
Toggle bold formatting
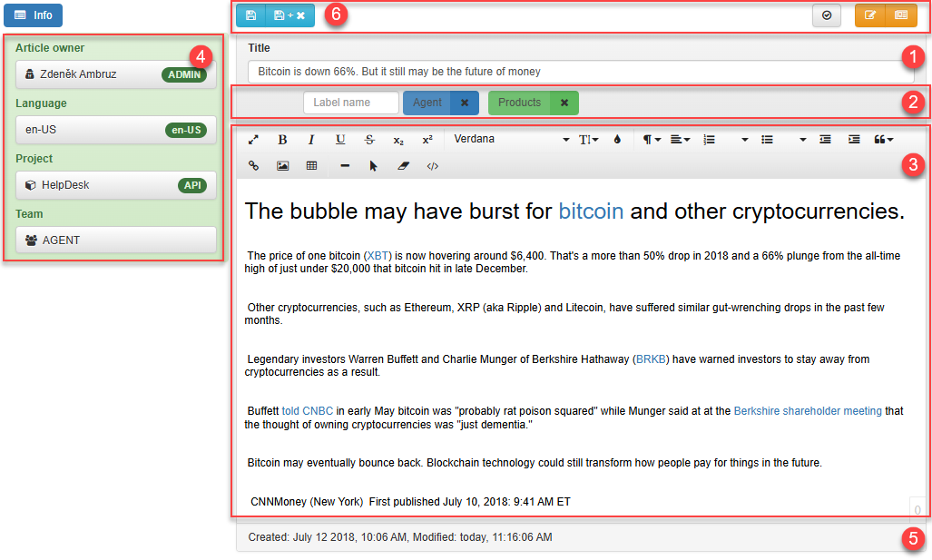coord(282,140)
